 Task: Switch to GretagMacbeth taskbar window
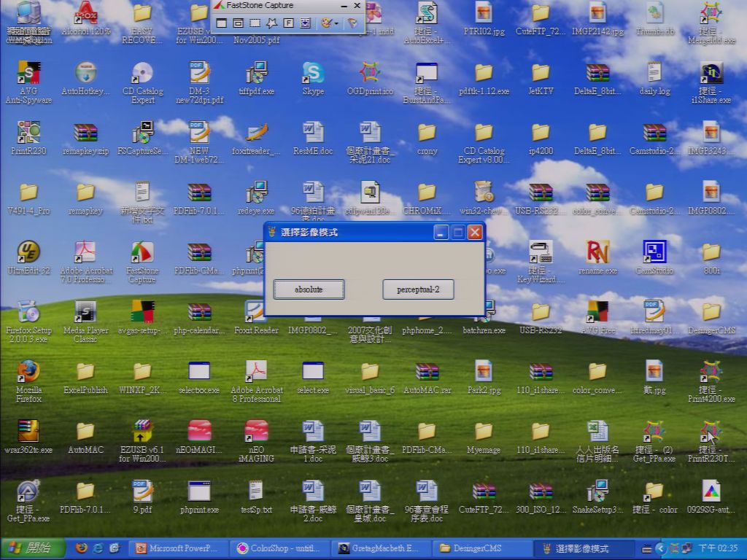[x=381, y=548]
